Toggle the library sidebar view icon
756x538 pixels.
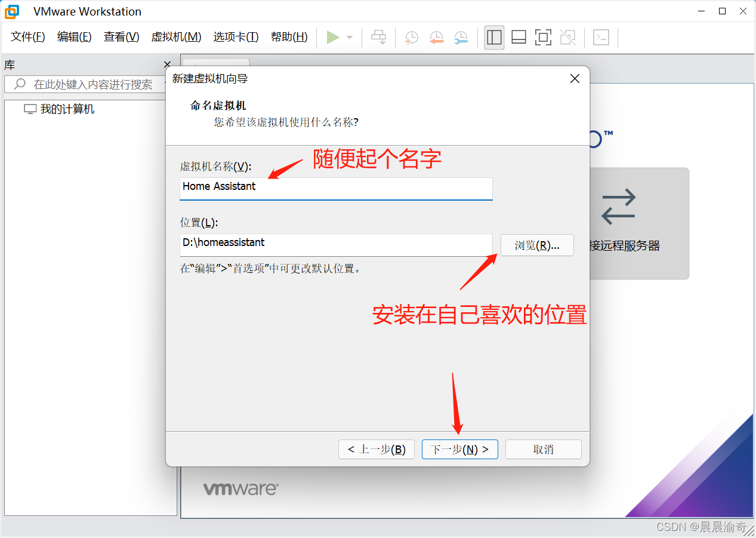(494, 38)
